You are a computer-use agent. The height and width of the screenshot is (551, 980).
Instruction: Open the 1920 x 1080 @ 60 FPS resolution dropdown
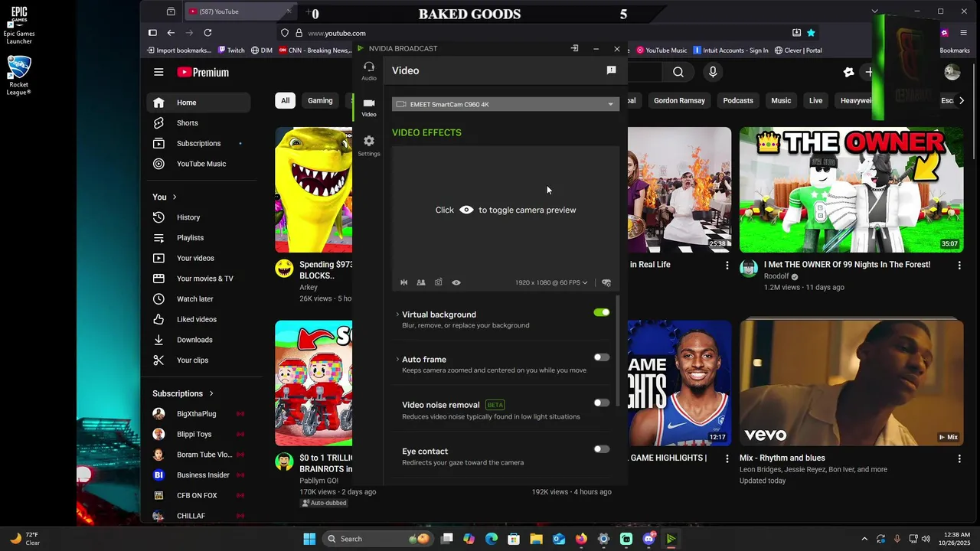[551, 282]
